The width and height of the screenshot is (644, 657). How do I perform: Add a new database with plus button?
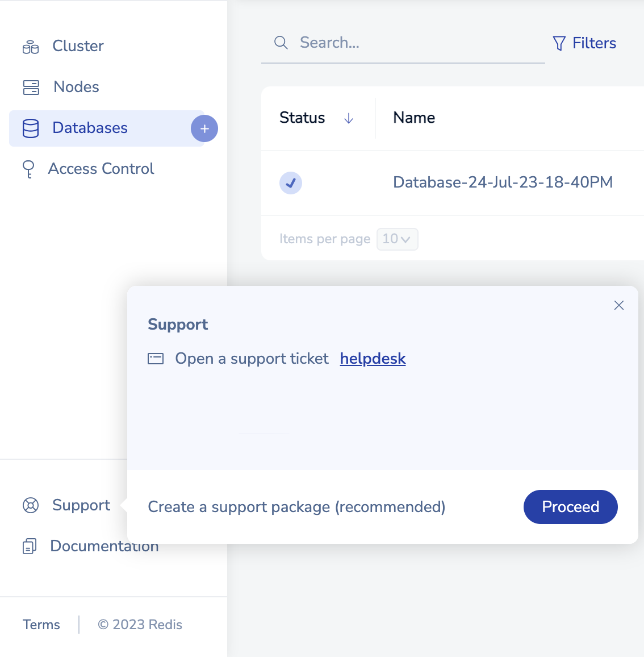point(204,128)
